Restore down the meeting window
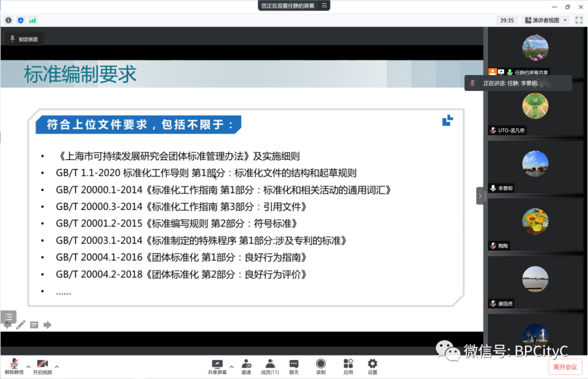588x379 pixels. pyautogui.click(x=567, y=7)
